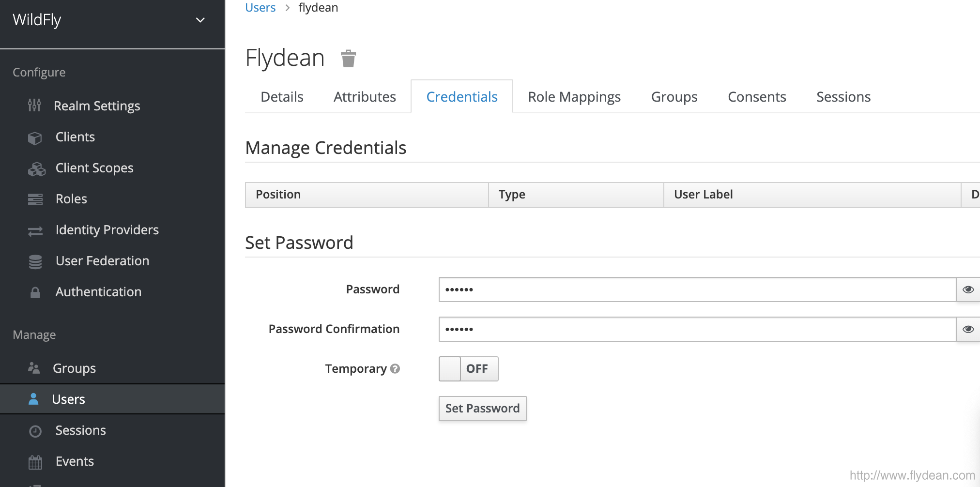
Task: Click the User Label column header
Action: click(x=812, y=195)
